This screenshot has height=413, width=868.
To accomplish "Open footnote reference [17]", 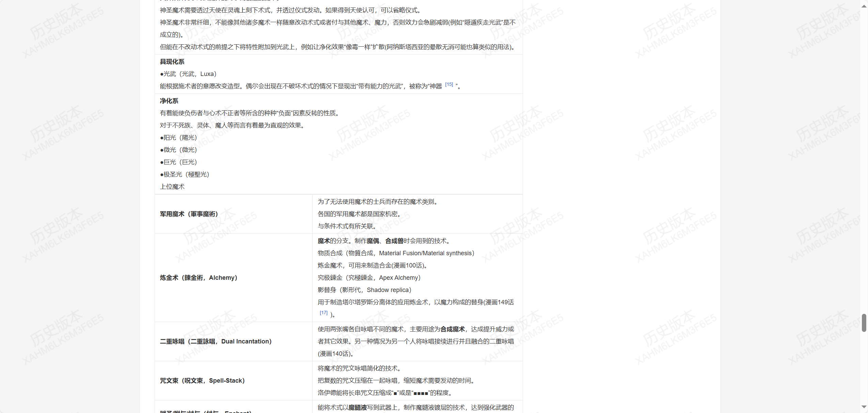I will point(323,313).
